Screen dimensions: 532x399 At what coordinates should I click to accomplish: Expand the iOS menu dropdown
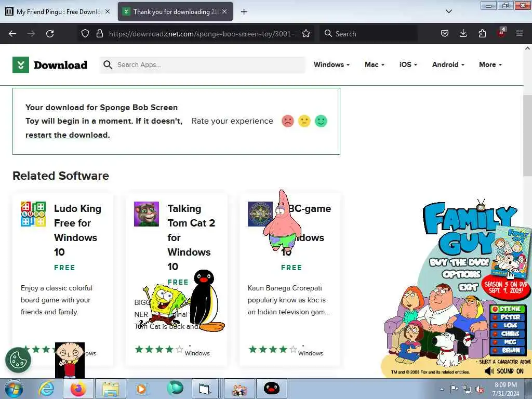408,64
